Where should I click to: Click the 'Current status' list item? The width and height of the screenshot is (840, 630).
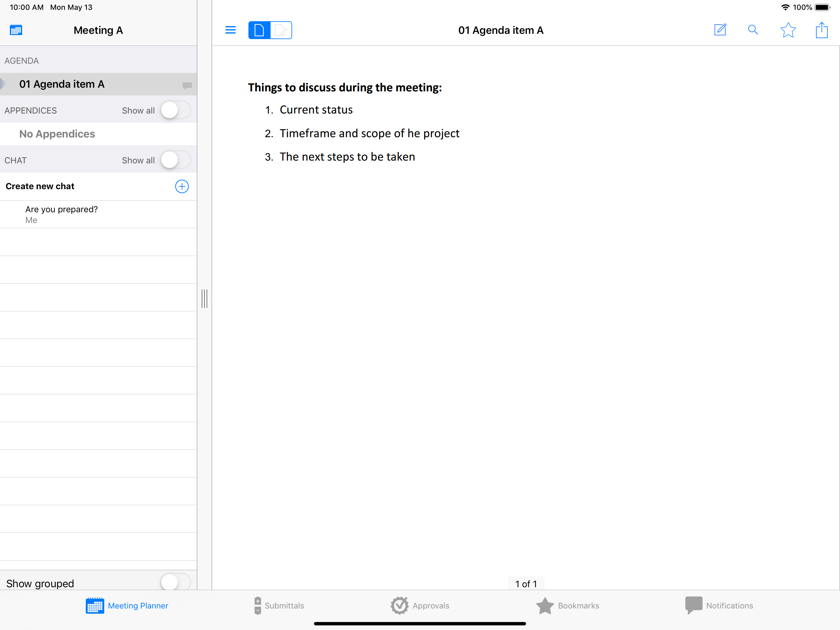pyautogui.click(x=316, y=110)
